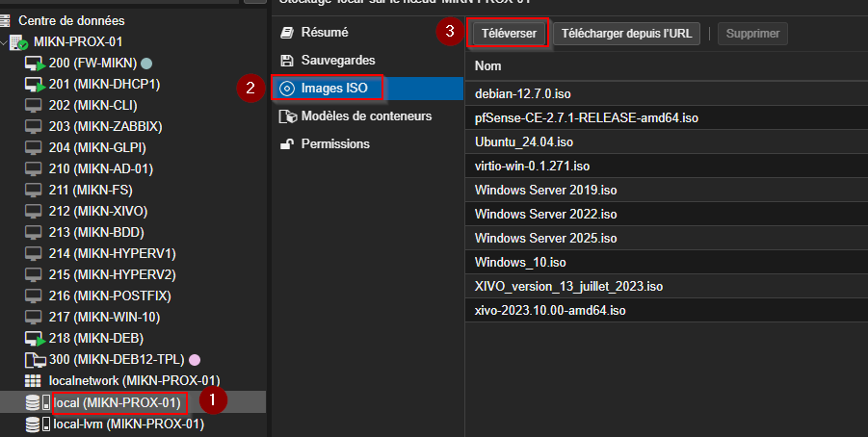This screenshot has width=868, height=437.
Task: Click the MIKN-PROX-01 node server icon
Action: (x=19, y=42)
